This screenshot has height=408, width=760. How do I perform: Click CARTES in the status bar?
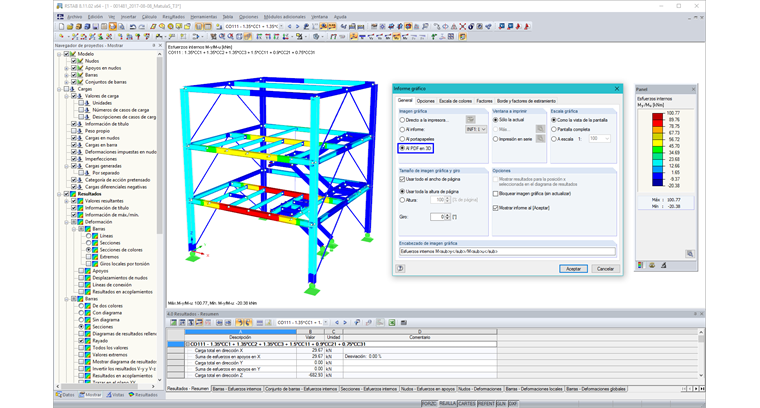[x=467, y=404]
